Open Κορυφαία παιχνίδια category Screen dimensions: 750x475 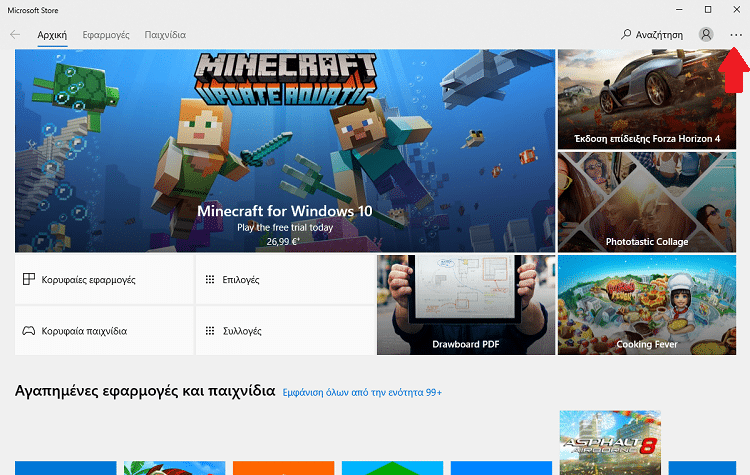tap(104, 331)
